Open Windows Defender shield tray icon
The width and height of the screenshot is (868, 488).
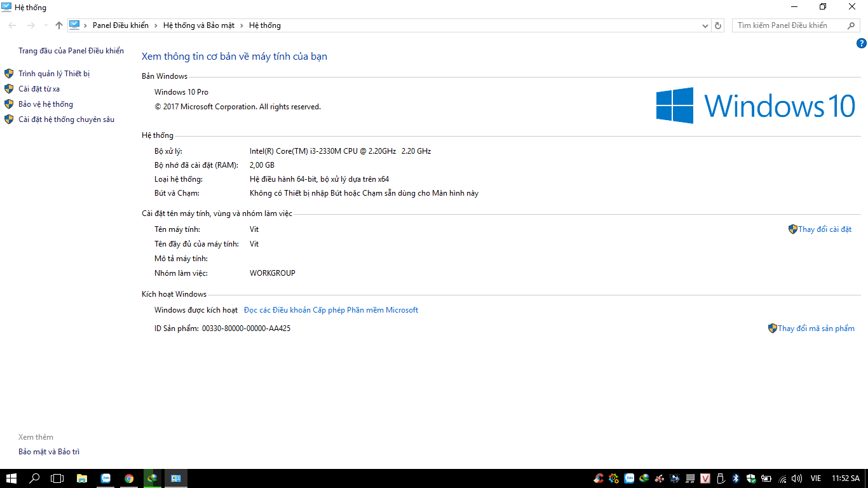pos(751,478)
